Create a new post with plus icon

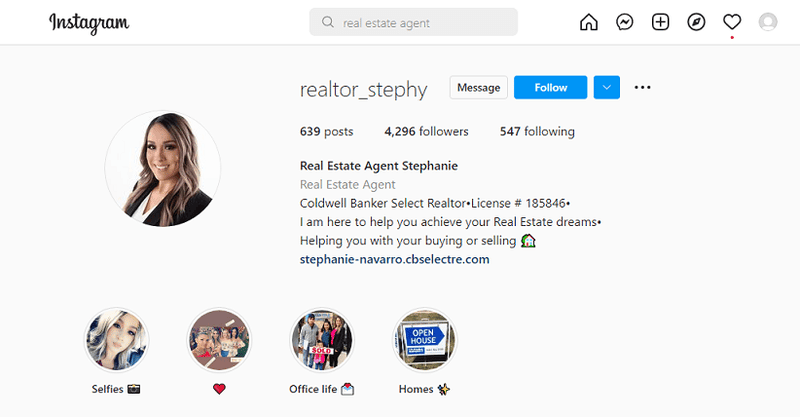click(660, 22)
